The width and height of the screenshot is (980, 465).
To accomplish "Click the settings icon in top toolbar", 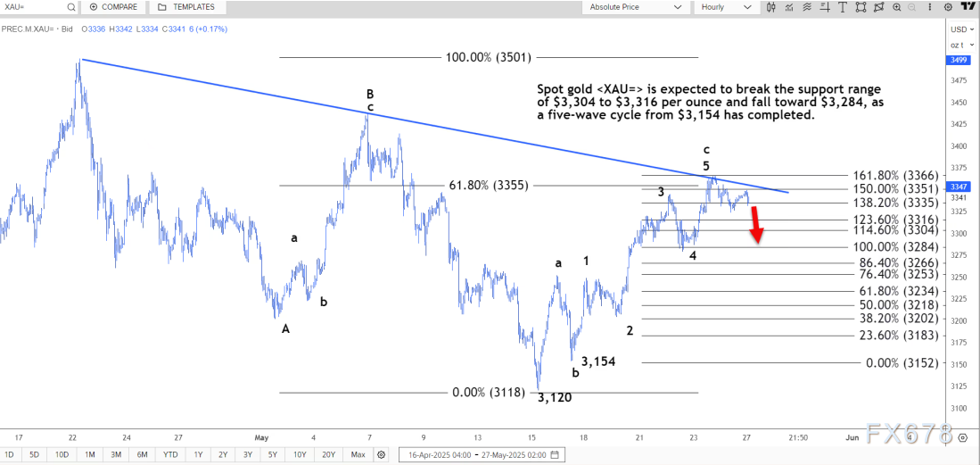I will [x=946, y=7].
